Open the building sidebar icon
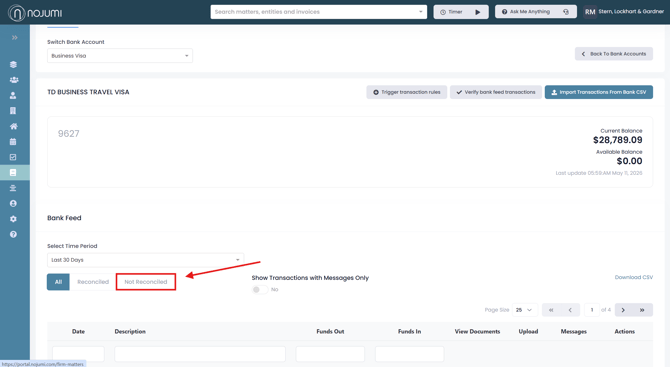670x367 pixels. 13,111
